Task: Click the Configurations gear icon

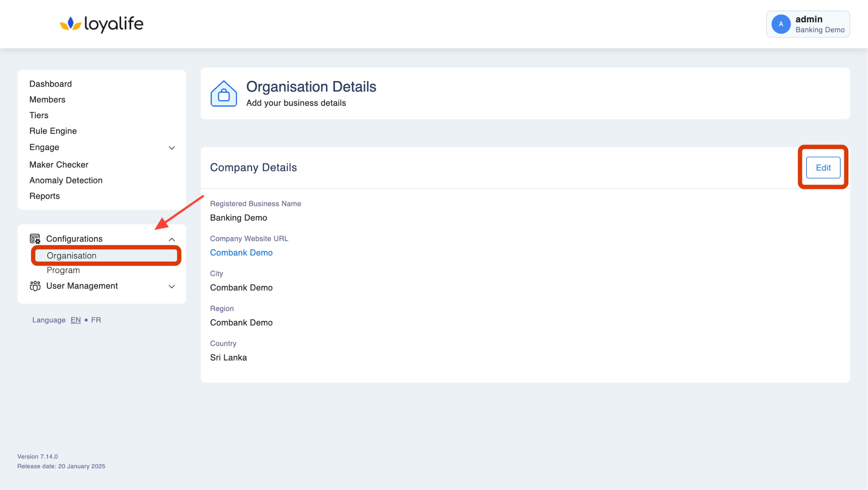Action: pos(35,239)
